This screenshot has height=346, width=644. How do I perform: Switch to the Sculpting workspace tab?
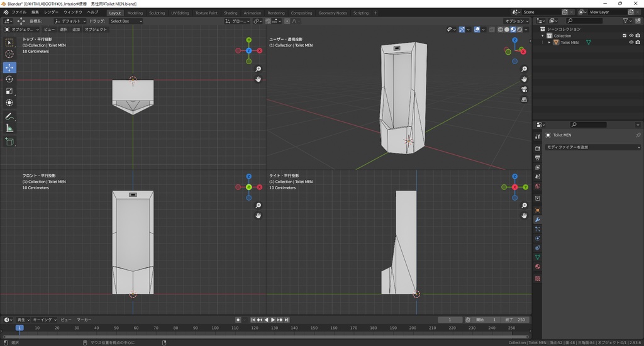pyautogui.click(x=157, y=13)
